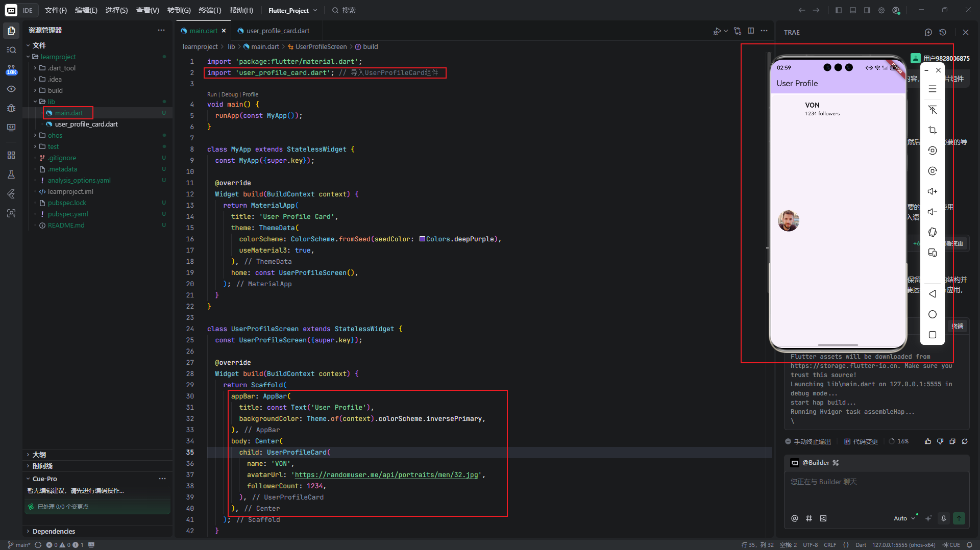Click the emulator multi-device icon
The image size is (980, 550).
click(x=933, y=253)
